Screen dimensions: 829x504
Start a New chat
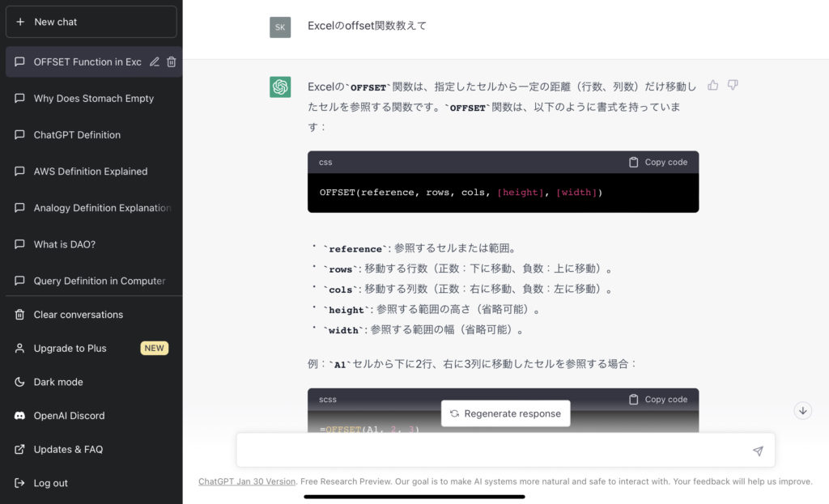[91, 22]
